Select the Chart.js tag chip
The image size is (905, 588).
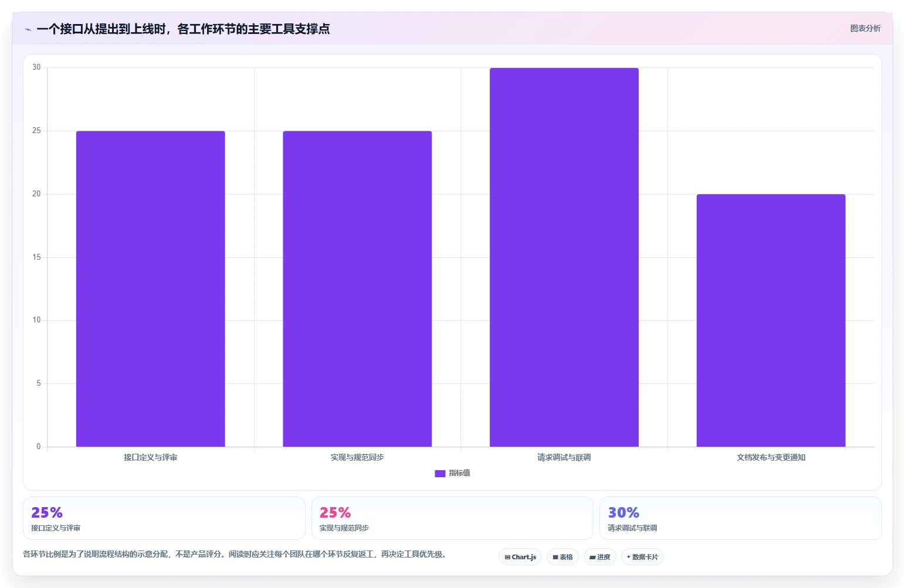(520, 557)
